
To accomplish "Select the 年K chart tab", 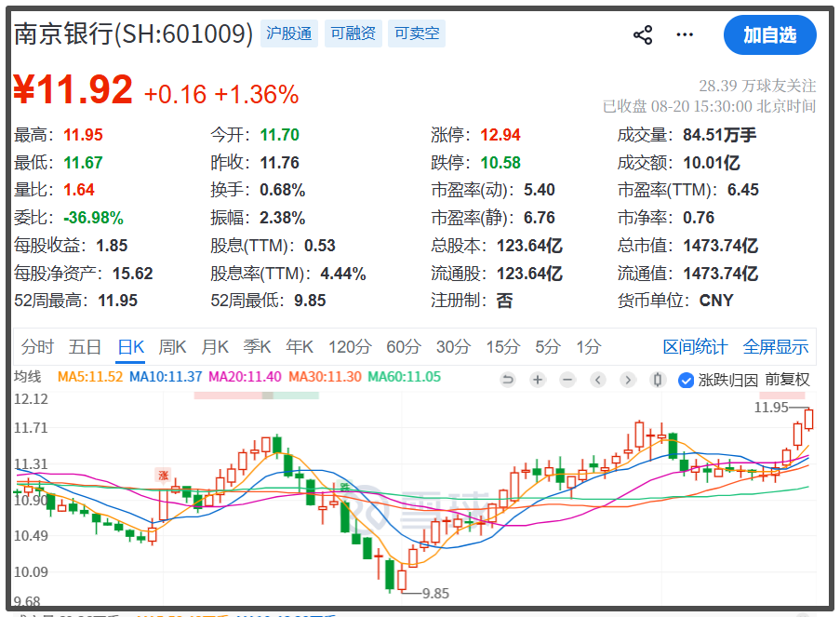I will [x=299, y=347].
